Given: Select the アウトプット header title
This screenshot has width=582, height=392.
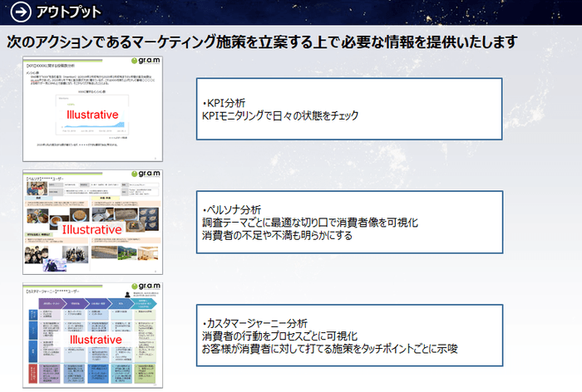Looking at the screenshot, I should 69,12.
